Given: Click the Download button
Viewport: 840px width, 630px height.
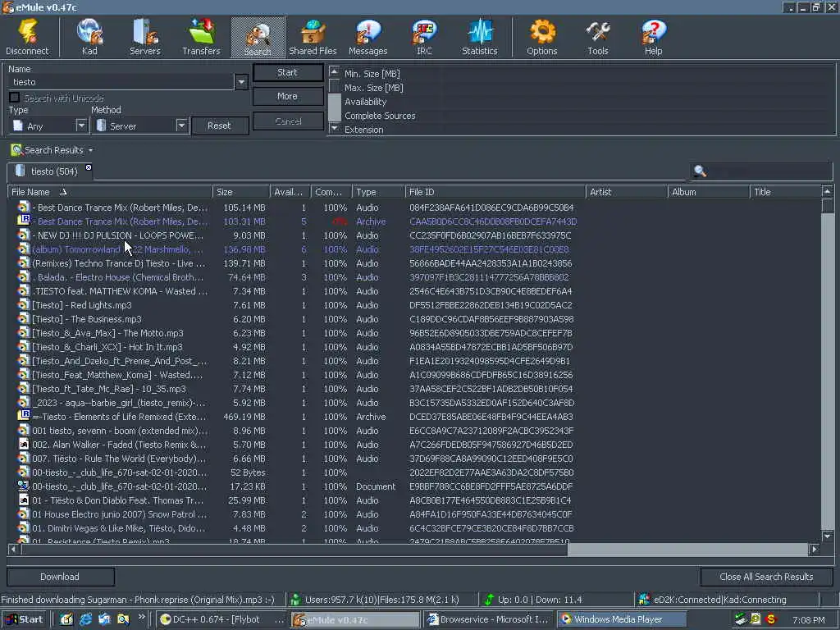Looking at the screenshot, I should point(60,577).
